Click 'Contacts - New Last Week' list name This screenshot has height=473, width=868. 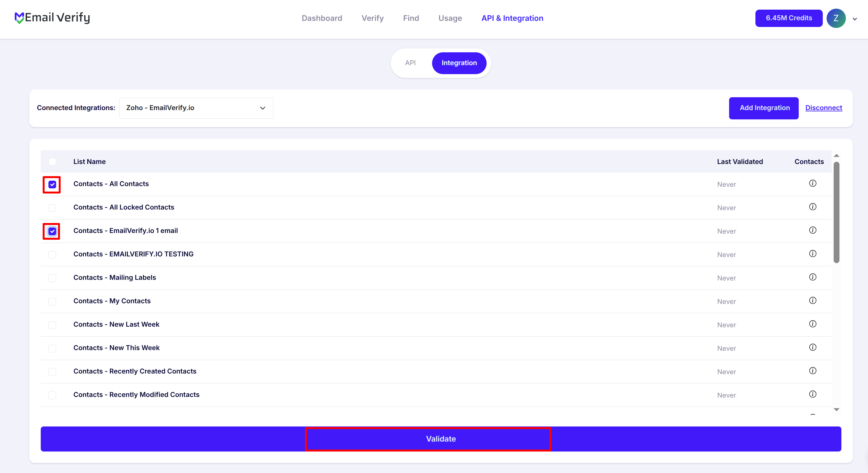116,324
